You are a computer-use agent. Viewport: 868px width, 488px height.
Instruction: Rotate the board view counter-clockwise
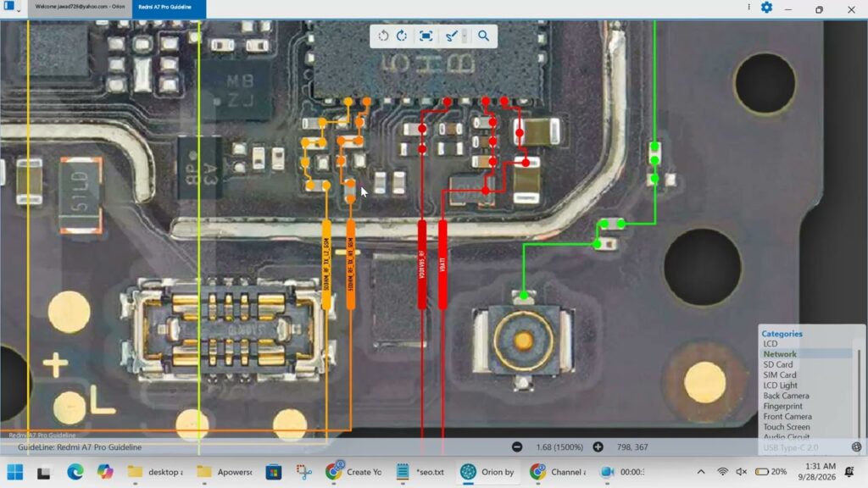coord(383,36)
